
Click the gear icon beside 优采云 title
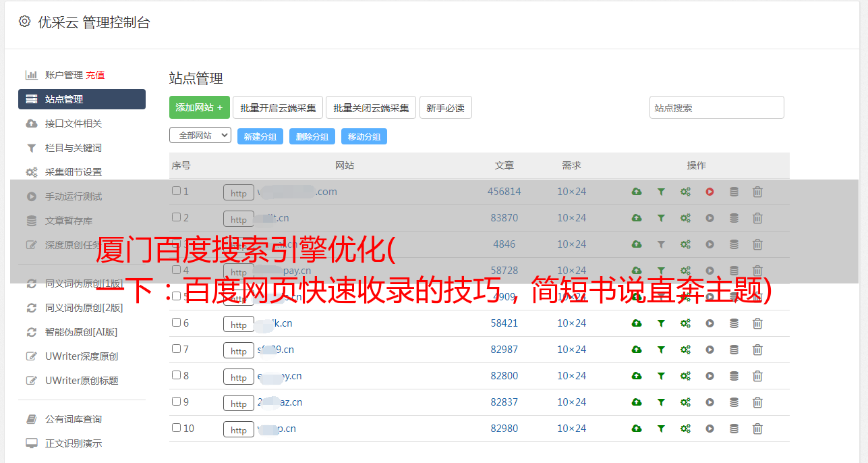coord(25,22)
